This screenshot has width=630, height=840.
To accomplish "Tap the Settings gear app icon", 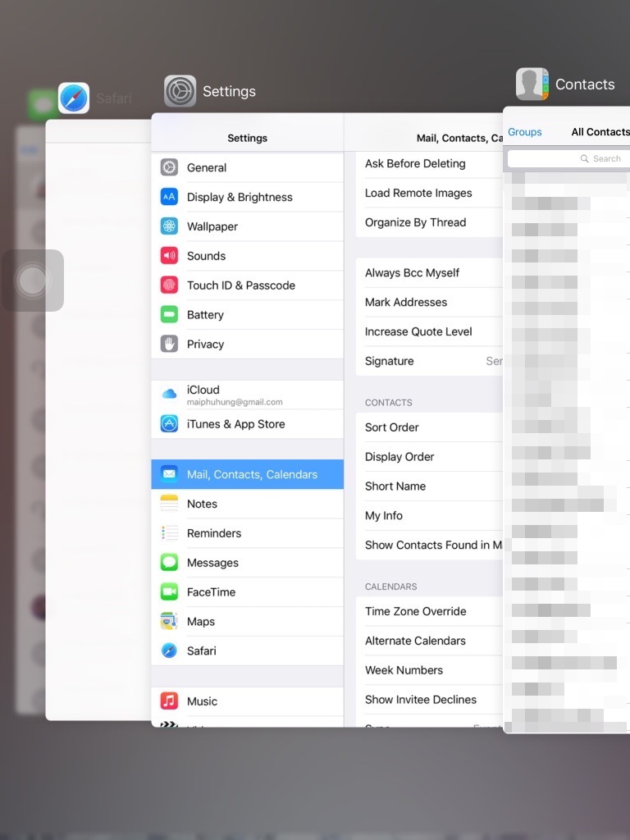I will click(180, 91).
